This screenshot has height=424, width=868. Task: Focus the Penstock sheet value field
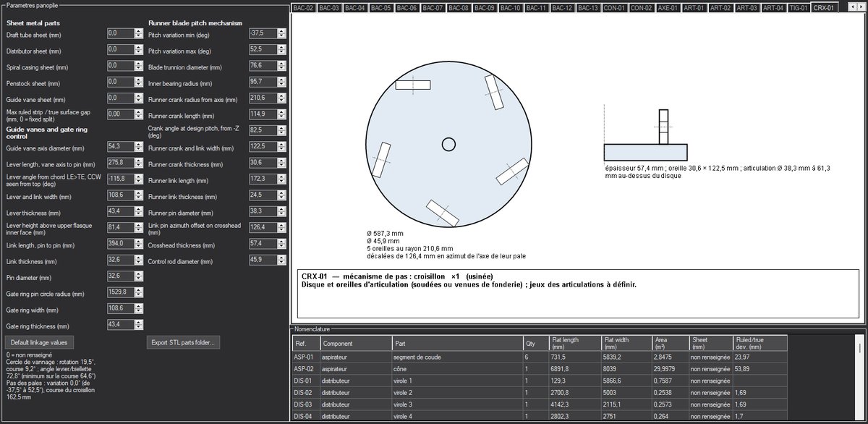click(121, 82)
